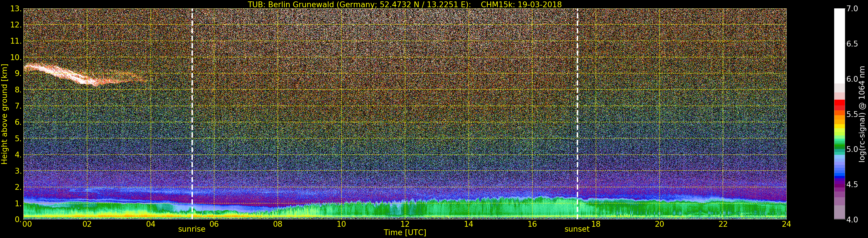Click the colorbar tick label '6.0'
Viewport: 868px width, 238px height.
click(852, 79)
